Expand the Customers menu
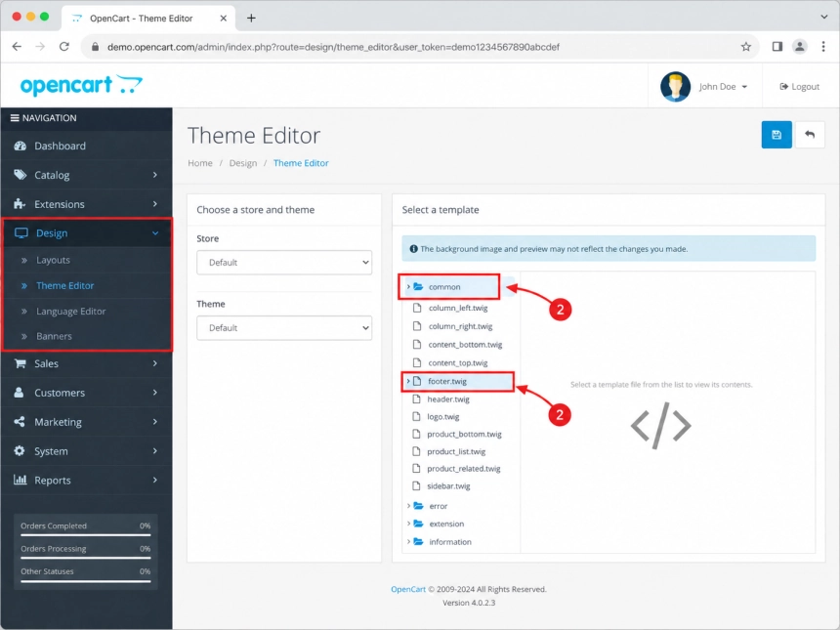Viewport: 840px width, 630px height. tap(86, 393)
